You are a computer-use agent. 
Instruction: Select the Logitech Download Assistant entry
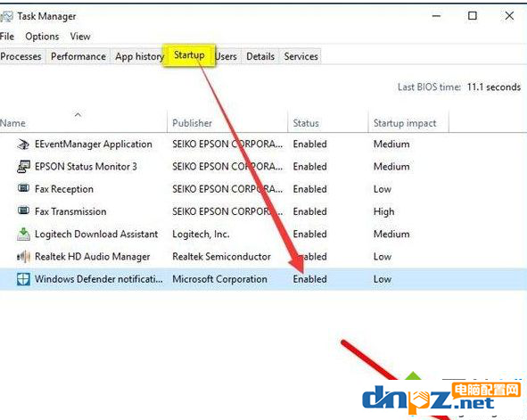click(x=264, y=235)
